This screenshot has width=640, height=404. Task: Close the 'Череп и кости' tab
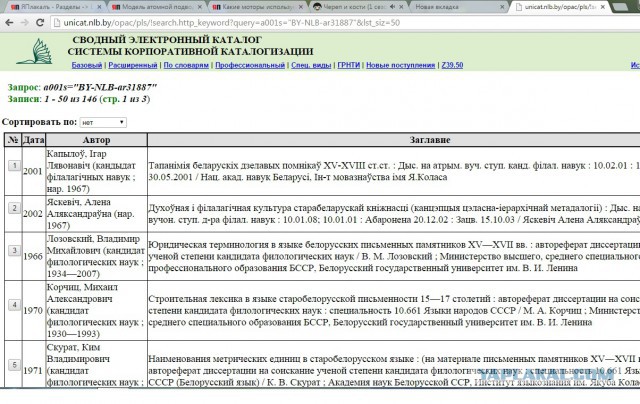(401, 7)
